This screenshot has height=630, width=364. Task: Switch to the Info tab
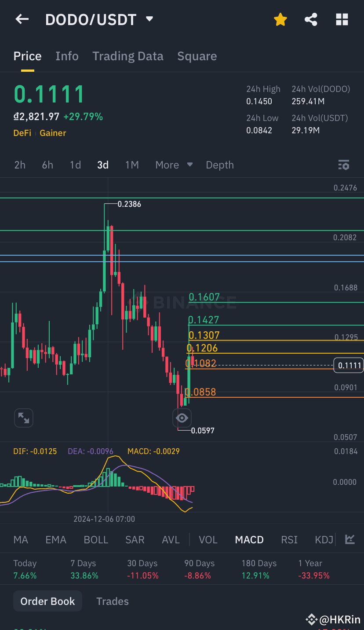[67, 56]
